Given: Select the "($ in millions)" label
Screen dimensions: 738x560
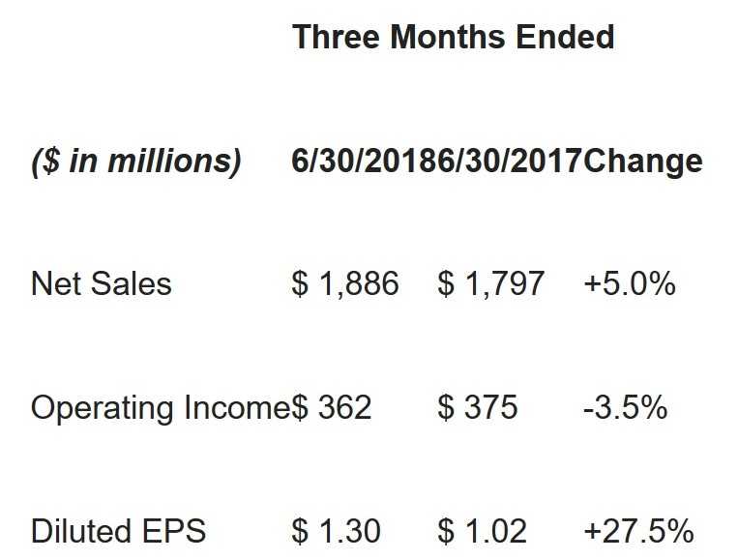Looking at the screenshot, I should (135, 161).
